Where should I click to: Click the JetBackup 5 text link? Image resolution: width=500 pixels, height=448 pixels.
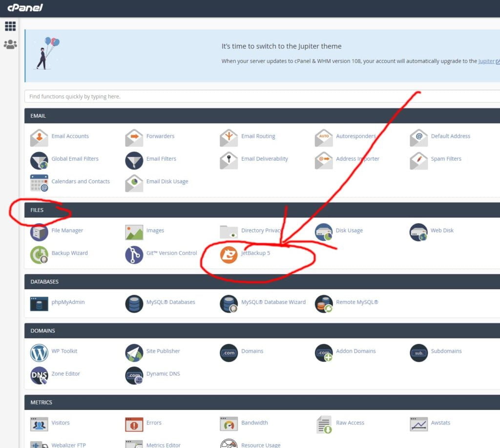point(255,253)
